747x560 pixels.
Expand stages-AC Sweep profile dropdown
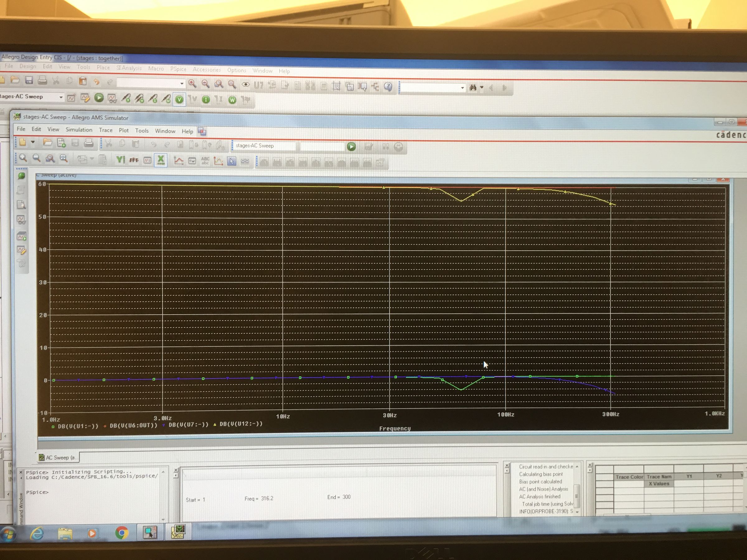coord(61,97)
